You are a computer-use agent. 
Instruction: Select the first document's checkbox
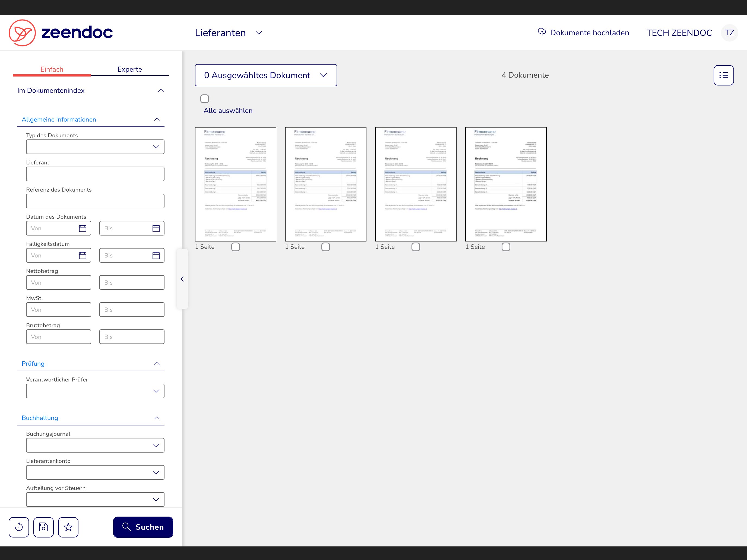click(236, 247)
